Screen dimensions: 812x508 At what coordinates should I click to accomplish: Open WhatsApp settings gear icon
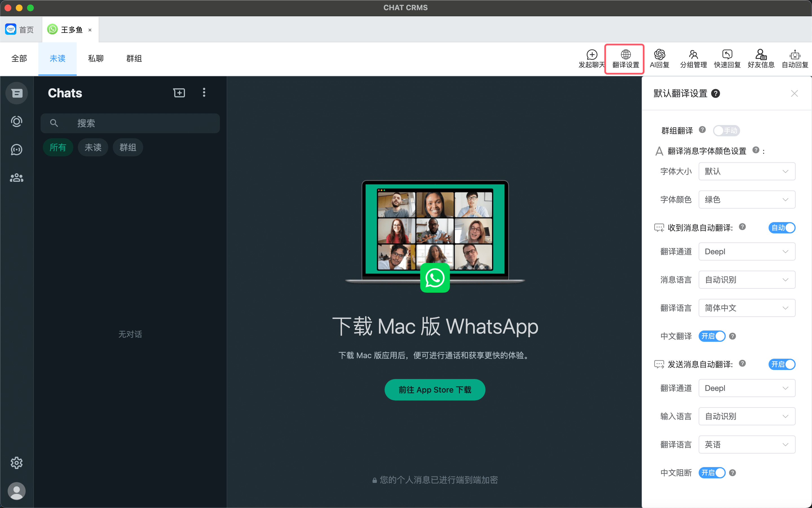[16, 463]
